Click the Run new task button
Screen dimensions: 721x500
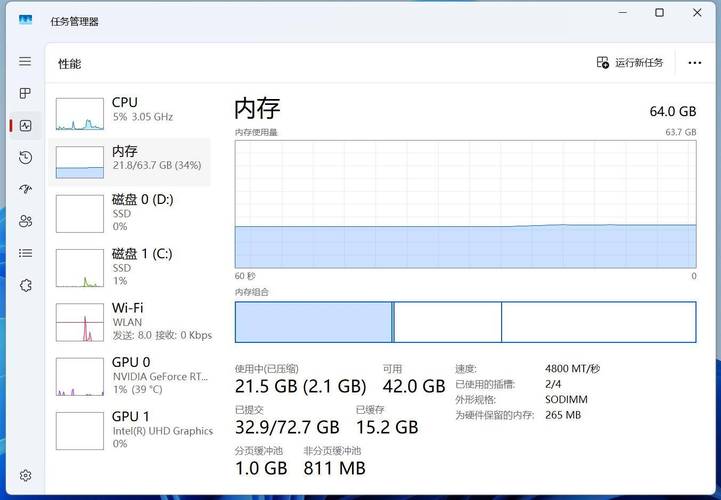tap(630, 62)
